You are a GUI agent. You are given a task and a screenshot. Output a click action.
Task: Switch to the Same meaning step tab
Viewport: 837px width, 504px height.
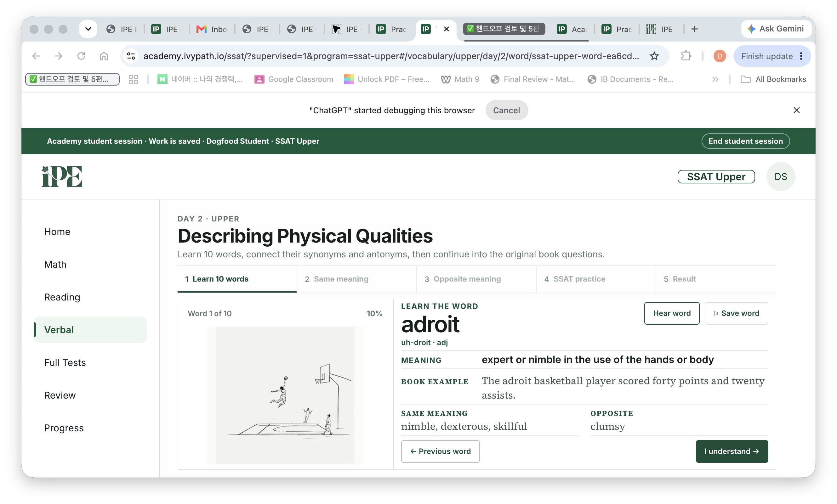point(357,279)
